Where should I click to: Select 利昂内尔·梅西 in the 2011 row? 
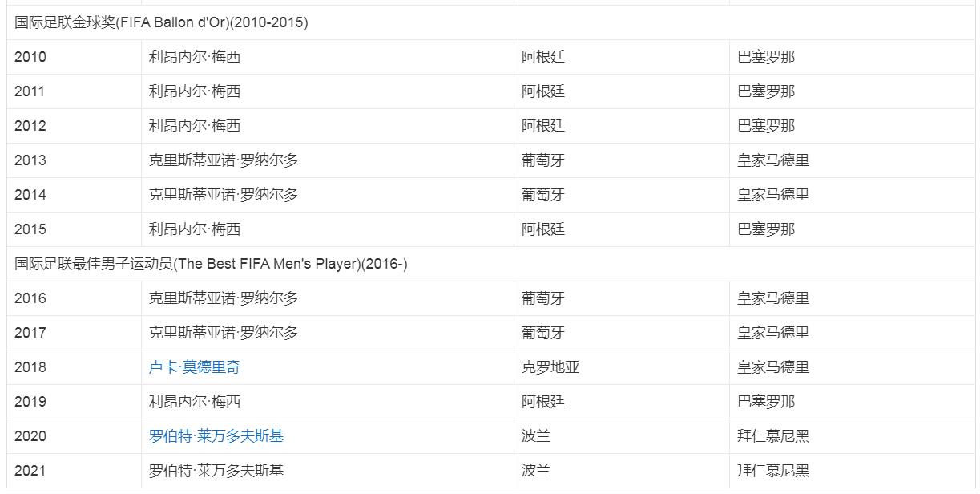tap(194, 91)
